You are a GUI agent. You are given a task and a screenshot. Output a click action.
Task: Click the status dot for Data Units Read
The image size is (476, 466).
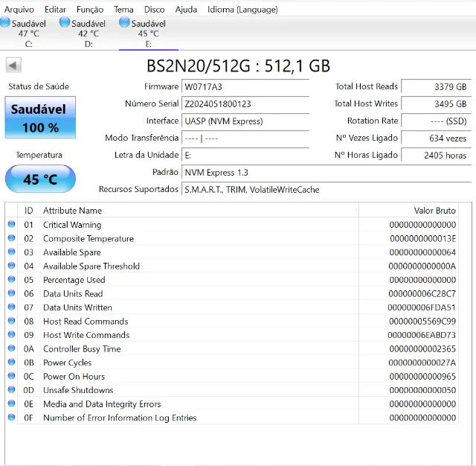[12, 293]
